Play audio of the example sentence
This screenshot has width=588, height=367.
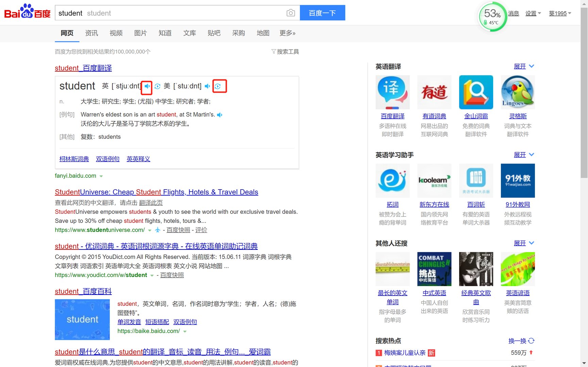[x=220, y=115]
